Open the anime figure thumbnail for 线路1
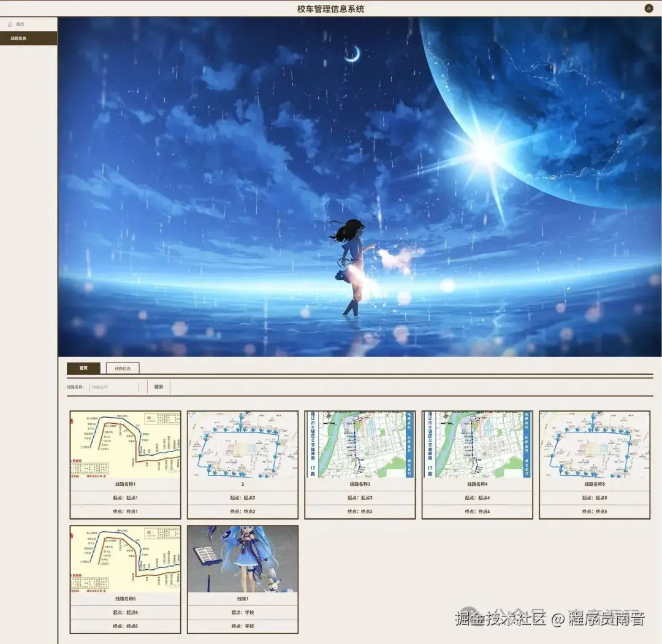 243,559
